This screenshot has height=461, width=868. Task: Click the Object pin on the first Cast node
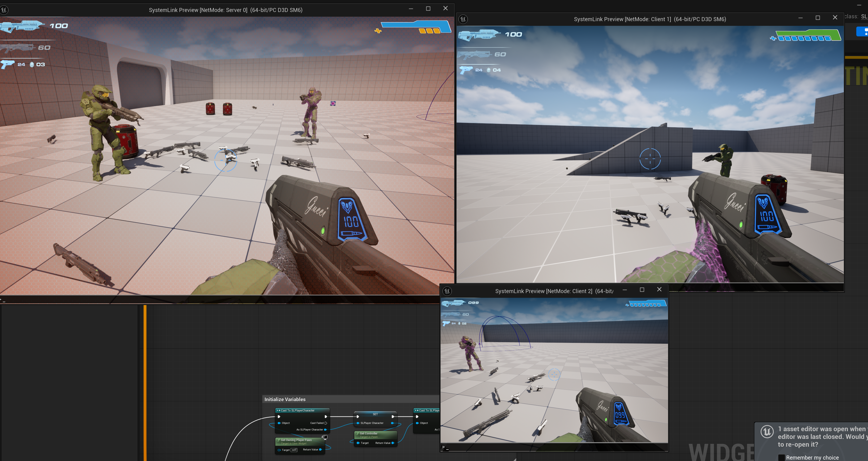[x=279, y=423]
